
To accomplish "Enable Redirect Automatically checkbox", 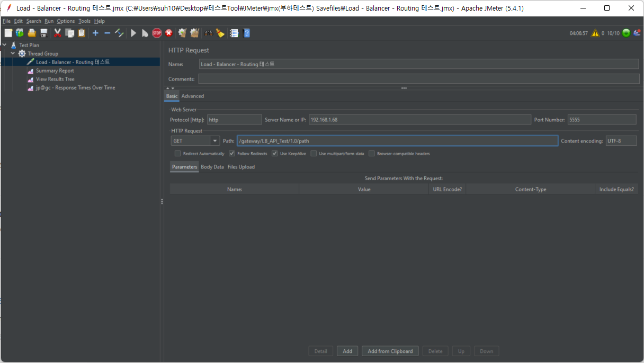I will (178, 154).
